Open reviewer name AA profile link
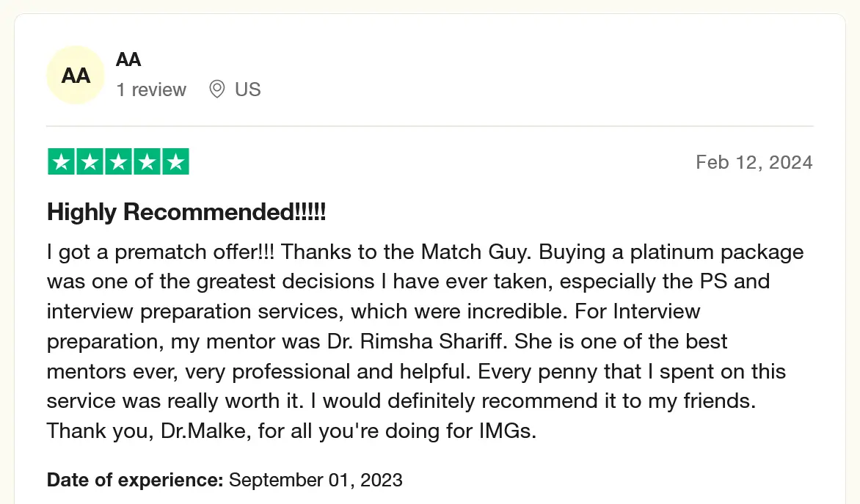 [128, 59]
